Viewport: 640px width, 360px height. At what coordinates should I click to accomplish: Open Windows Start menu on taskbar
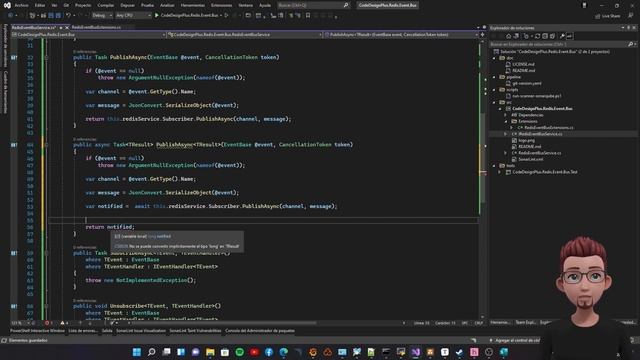(137, 352)
